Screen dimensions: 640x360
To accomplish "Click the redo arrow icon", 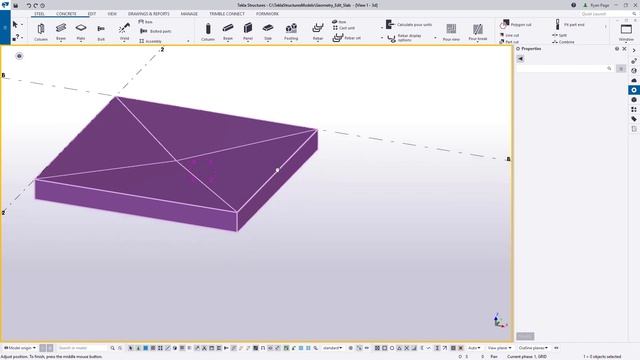I will click(36, 5).
